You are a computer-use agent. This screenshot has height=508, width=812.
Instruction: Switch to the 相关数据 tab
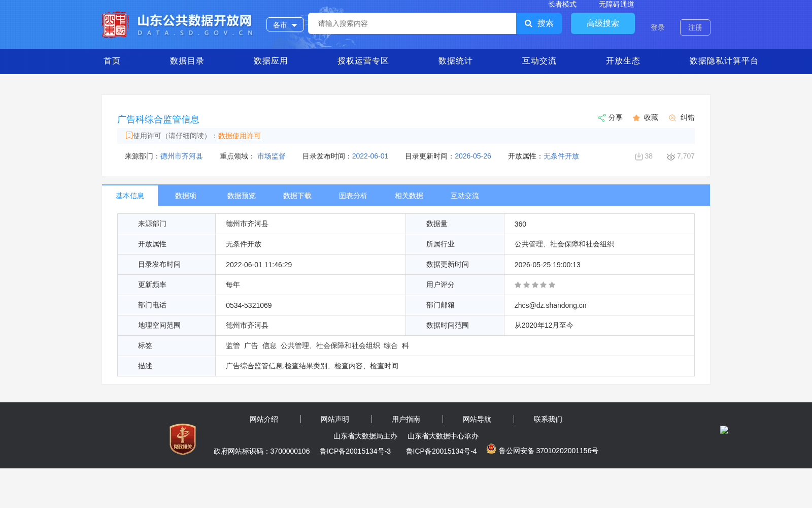[409, 196]
